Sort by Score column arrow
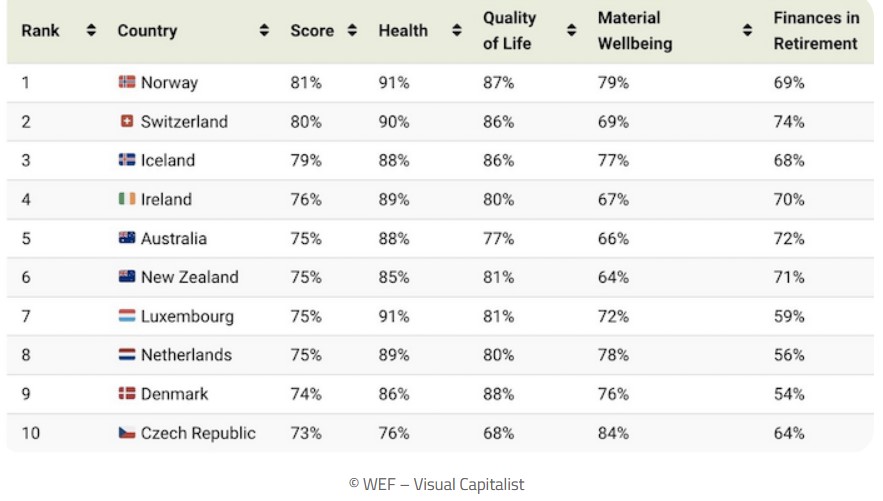 352,30
